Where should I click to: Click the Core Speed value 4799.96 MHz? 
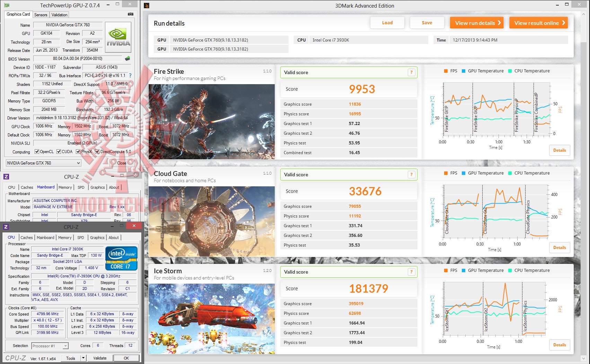coord(48,314)
